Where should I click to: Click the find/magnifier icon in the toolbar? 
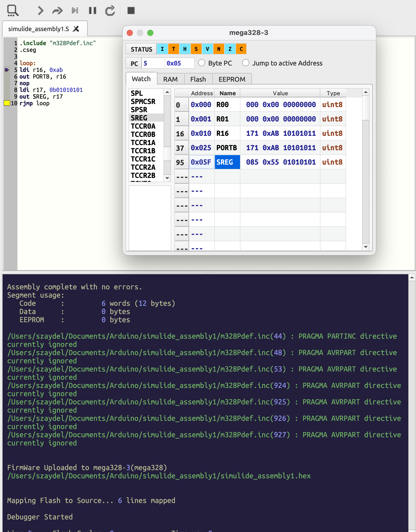[13, 11]
